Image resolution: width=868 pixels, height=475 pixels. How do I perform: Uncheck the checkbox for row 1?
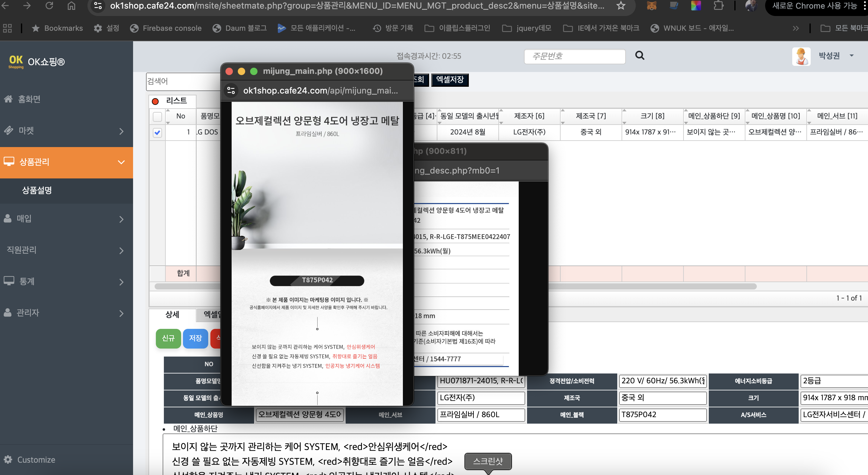coord(157,132)
